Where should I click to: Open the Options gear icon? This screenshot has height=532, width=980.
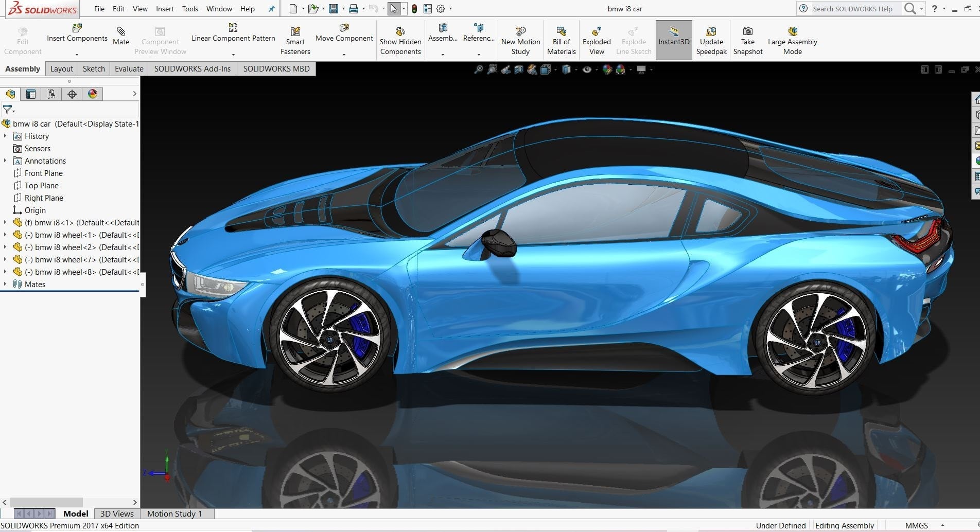[441, 9]
